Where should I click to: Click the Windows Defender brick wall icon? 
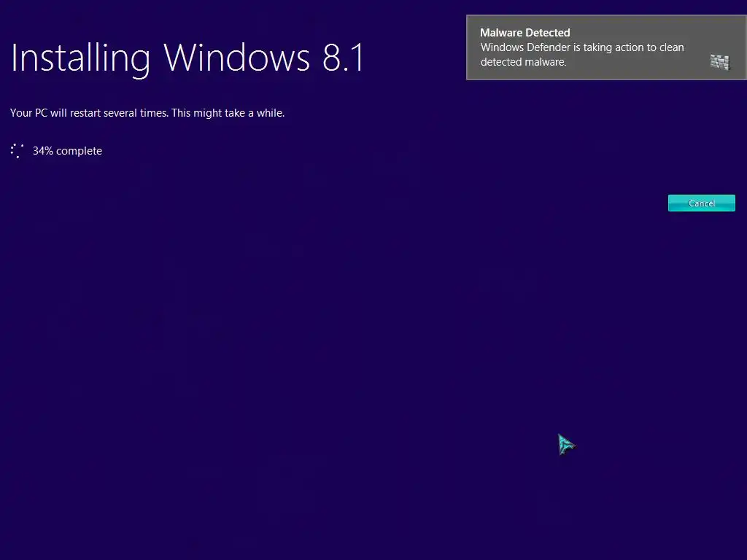click(x=720, y=62)
